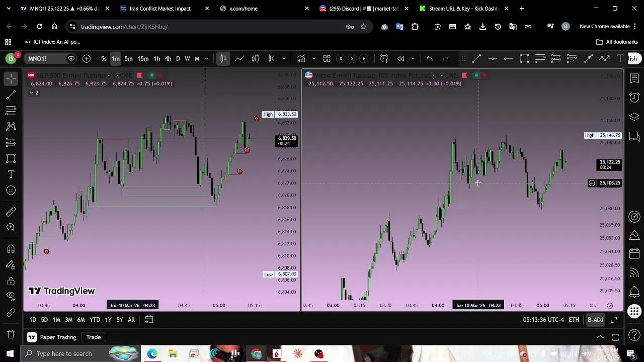Open the patterns tool in the left sidebar
The image size is (644, 362).
tap(11, 126)
